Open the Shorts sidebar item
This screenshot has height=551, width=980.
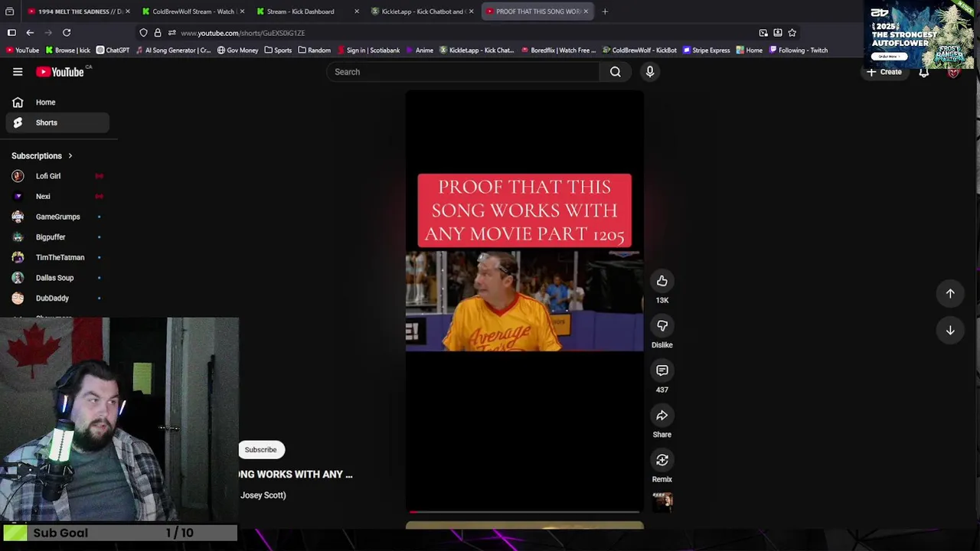point(57,122)
